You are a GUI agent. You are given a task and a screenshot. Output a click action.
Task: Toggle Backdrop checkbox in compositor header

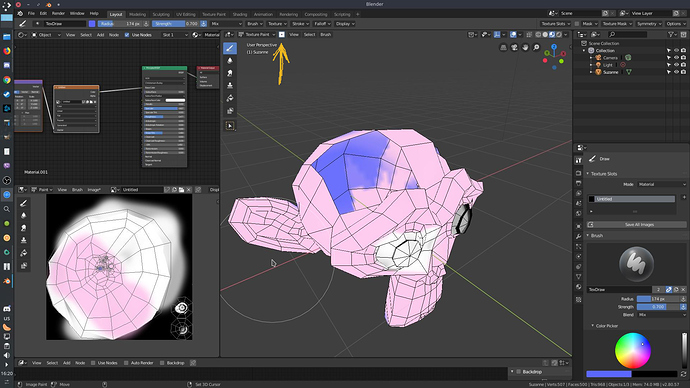coord(162,363)
